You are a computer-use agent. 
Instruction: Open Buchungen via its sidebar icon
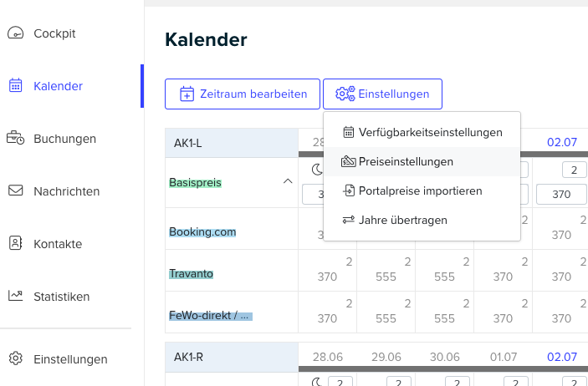coord(15,139)
